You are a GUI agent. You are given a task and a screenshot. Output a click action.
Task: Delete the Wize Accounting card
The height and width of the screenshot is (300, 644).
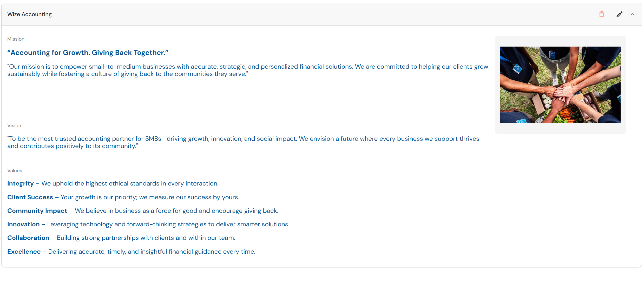[601, 14]
